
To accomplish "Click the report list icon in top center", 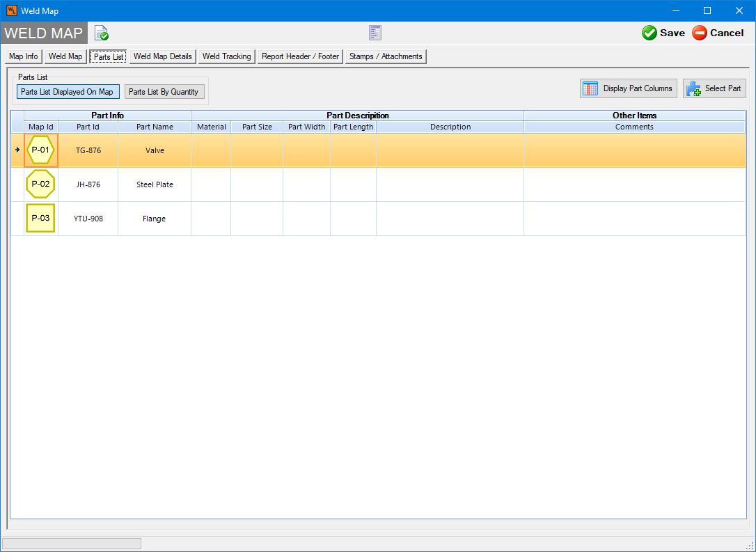I will coord(375,33).
